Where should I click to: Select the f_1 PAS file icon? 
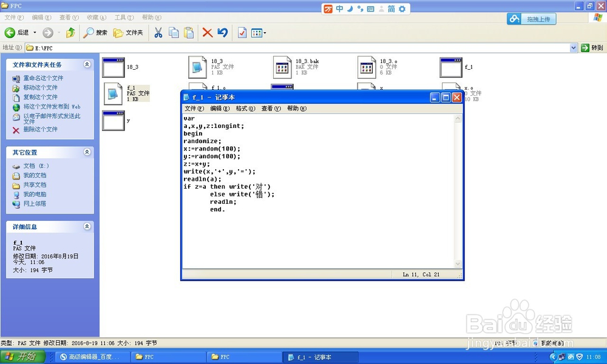point(113,93)
